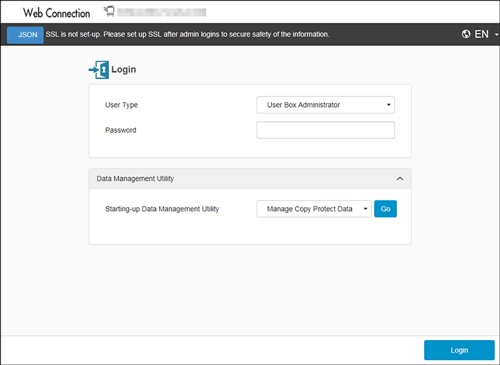Focus the Password input field
Screen dimensions: 500x365
(x=325, y=130)
